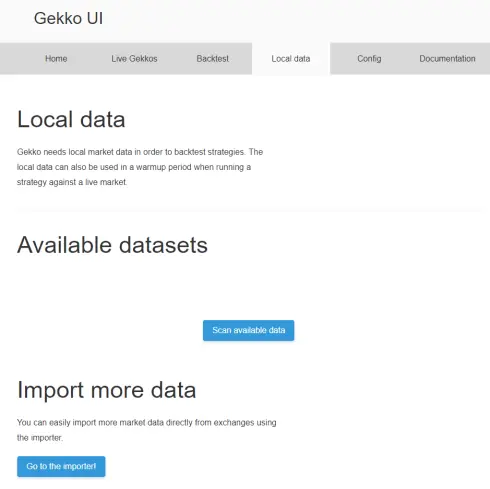Click the Local data heading
The image size is (490, 489).
click(x=71, y=119)
